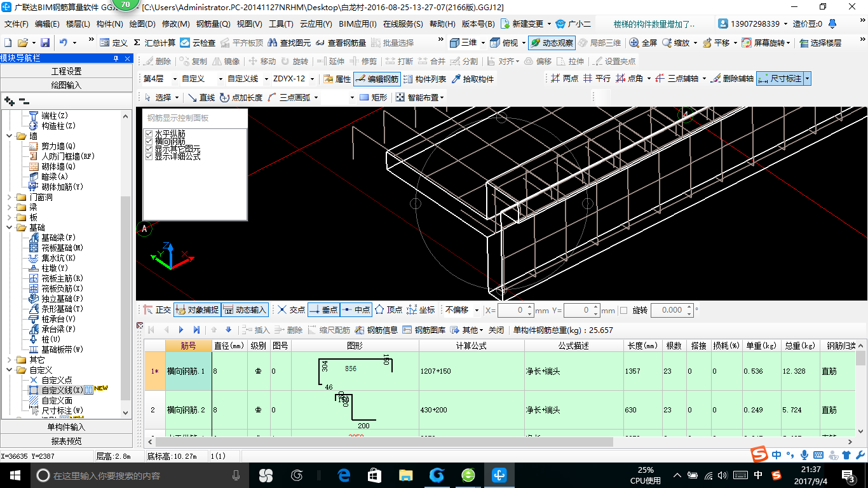Click 删除辅轴 delete auxiliary axis

click(x=732, y=78)
